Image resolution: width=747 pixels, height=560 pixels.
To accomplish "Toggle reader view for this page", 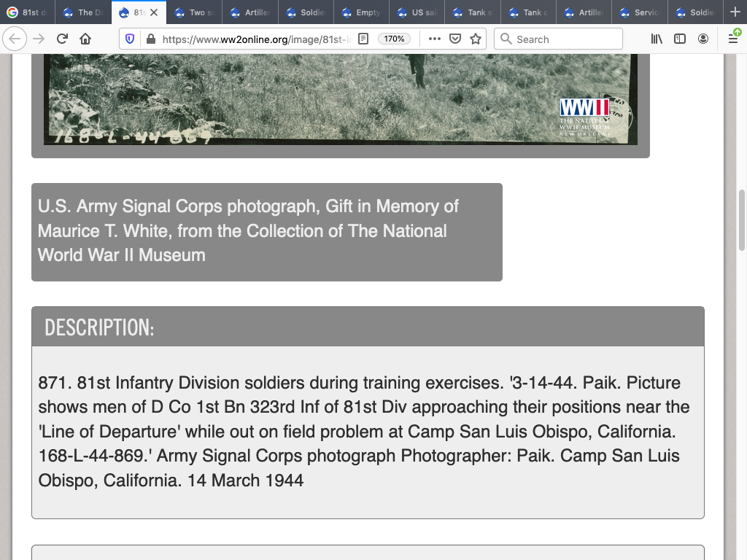I will coord(363,39).
